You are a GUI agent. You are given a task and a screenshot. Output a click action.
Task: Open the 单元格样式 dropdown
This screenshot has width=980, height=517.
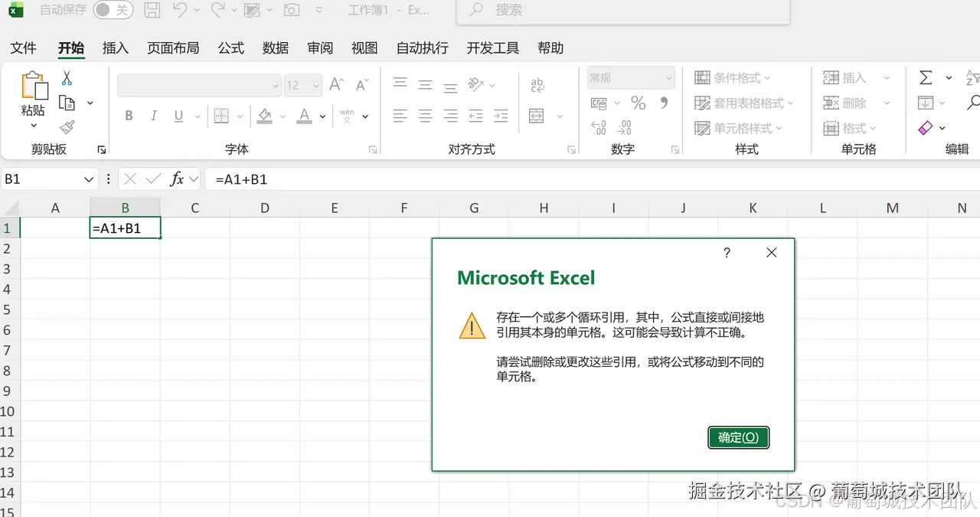coord(738,128)
